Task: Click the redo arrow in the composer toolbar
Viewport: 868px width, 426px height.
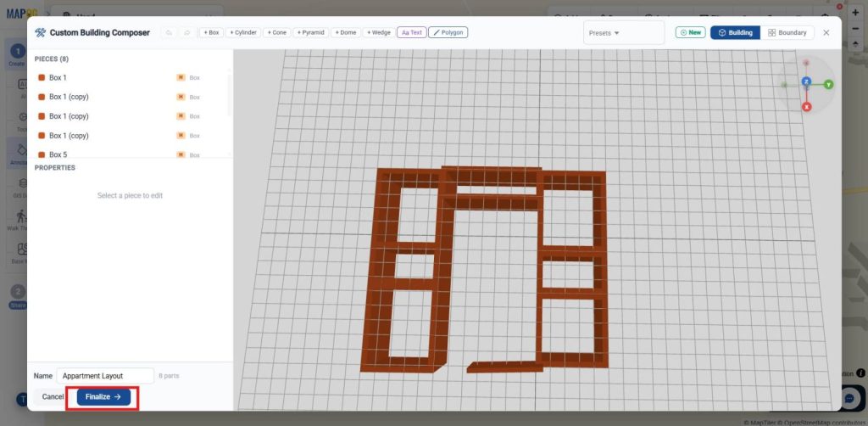Action: pos(187,33)
